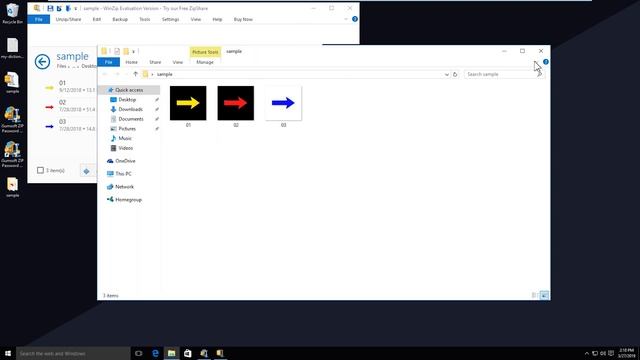The width and height of the screenshot is (640, 360).
Task: Open Music in the navigation pane
Action: click(125, 138)
